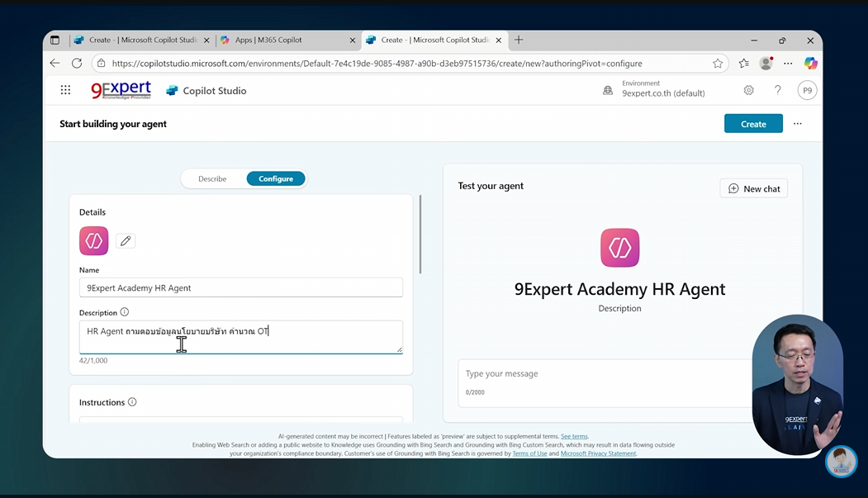Open the app launcher waffle icon

pos(65,90)
